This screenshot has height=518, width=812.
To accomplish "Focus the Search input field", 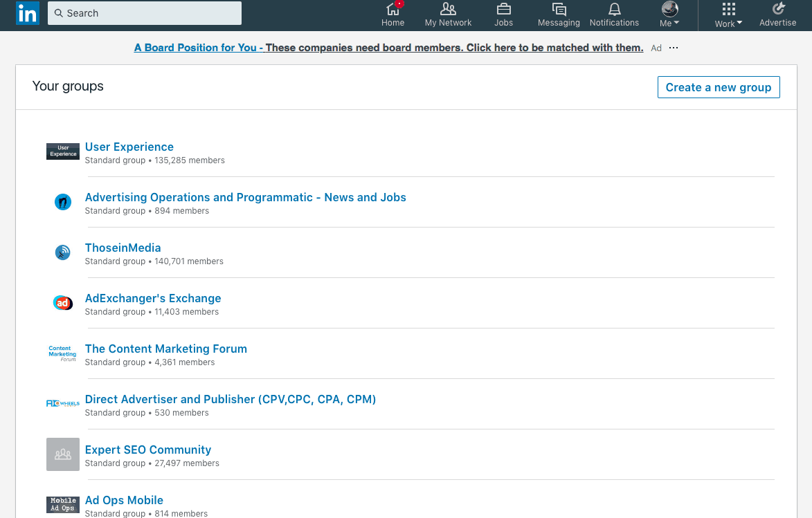I will [145, 13].
